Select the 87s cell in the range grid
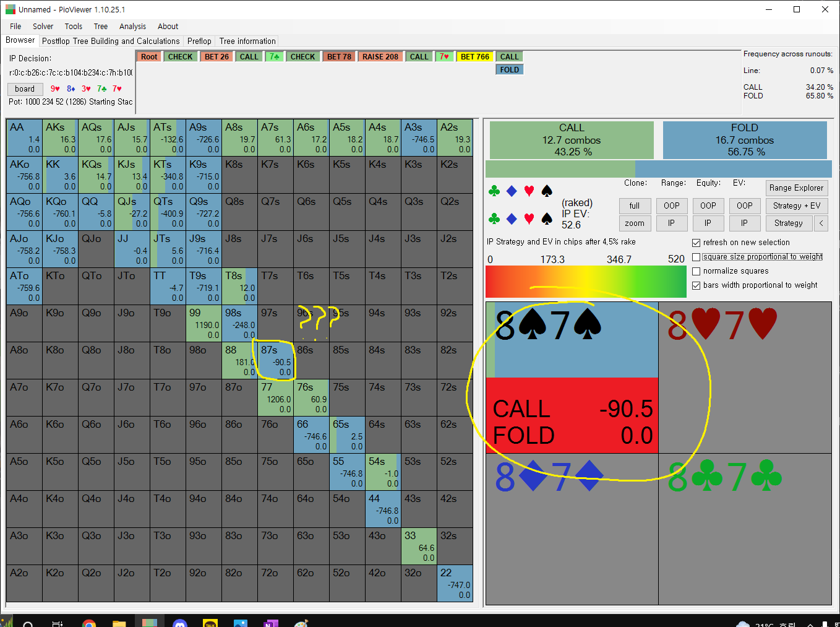Screen dimensions: 840x627 (x=275, y=360)
